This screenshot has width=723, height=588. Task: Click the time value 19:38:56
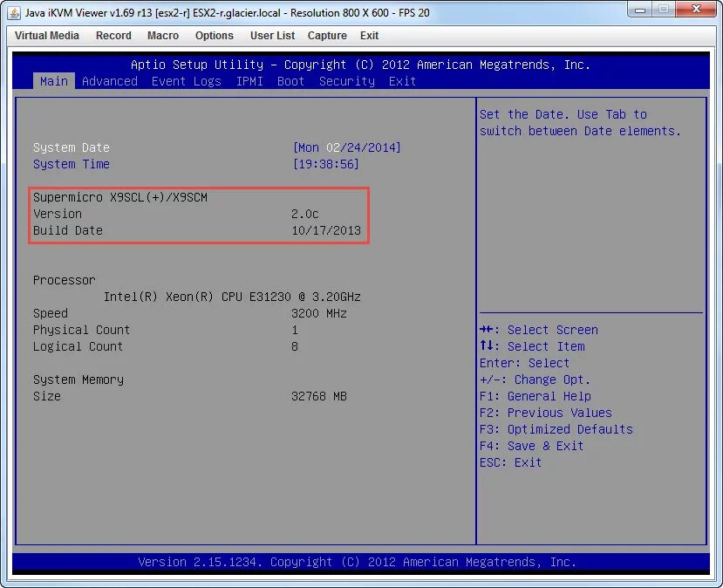(325, 164)
